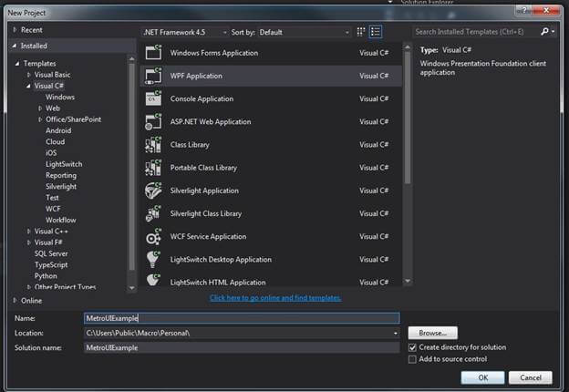
Task: Expand the Recent section
Action: 15,30
